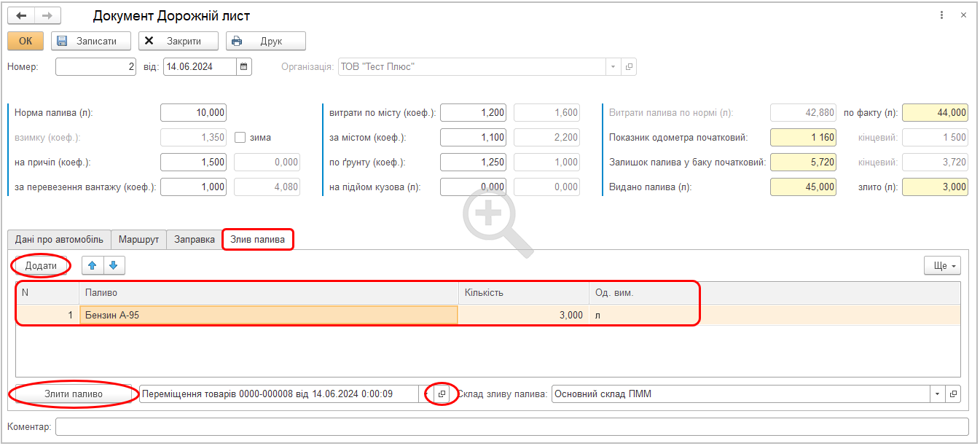Click the Од. вим. column header
The height and width of the screenshot is (446, 980).
click(645, 293)
